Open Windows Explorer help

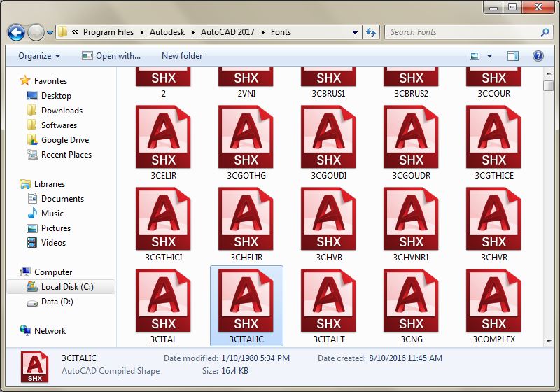pyautogui.click(x=538, y=56)
